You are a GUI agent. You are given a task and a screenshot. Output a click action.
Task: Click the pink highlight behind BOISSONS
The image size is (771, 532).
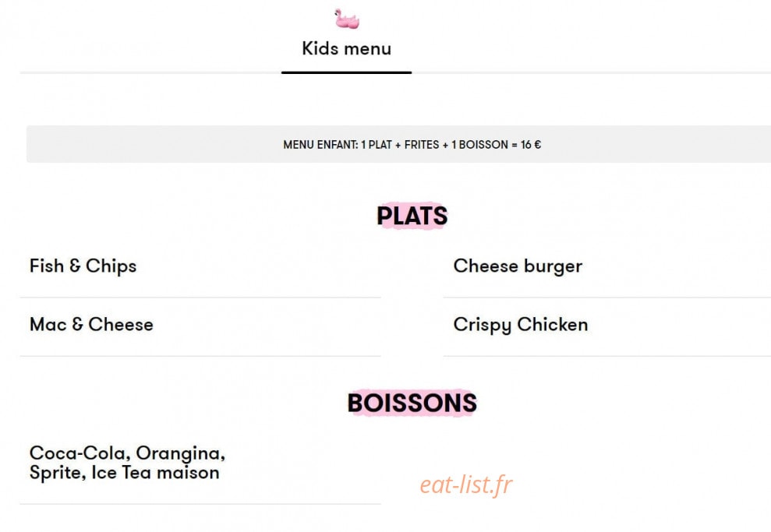[x=412, y=403]
